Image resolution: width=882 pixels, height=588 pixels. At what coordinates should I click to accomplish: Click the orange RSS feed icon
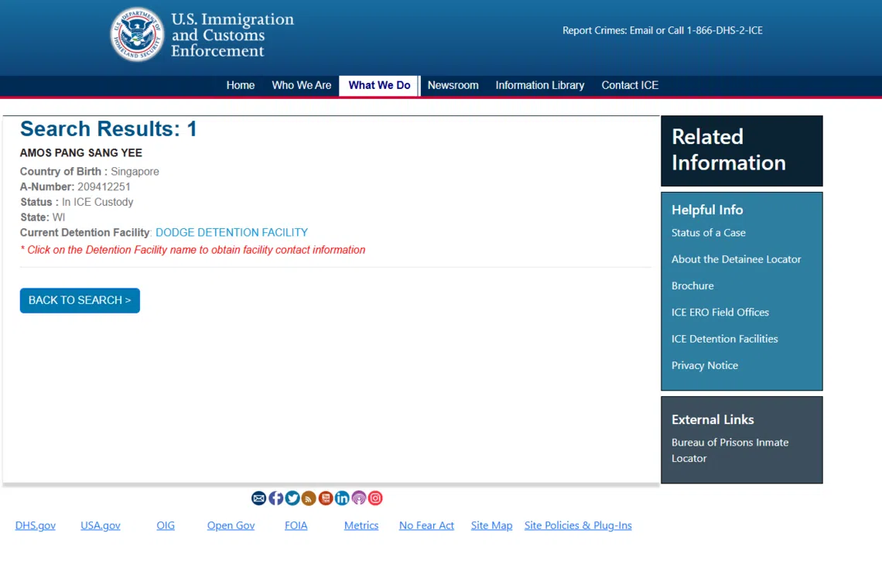pyautogui.click(x=309, y=498)
